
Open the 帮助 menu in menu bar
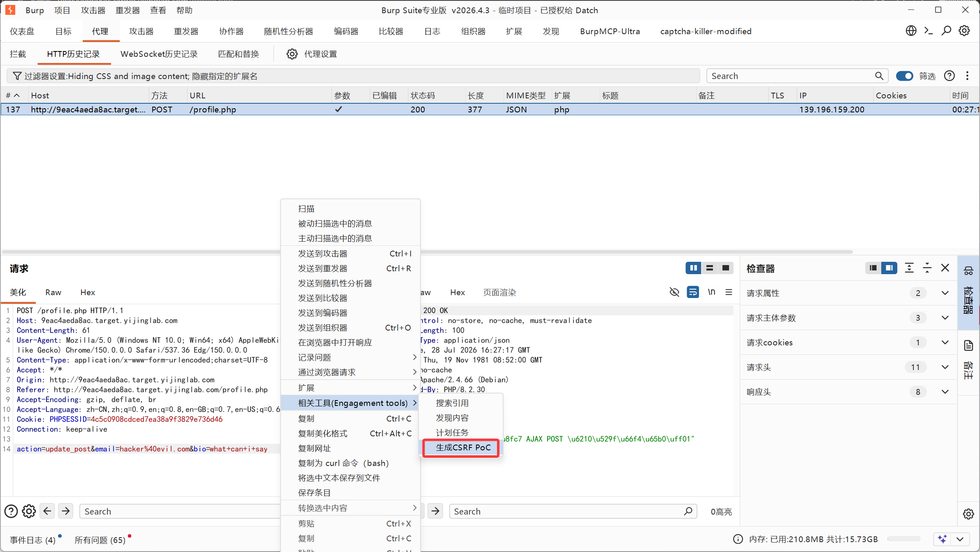click(184, 10)
